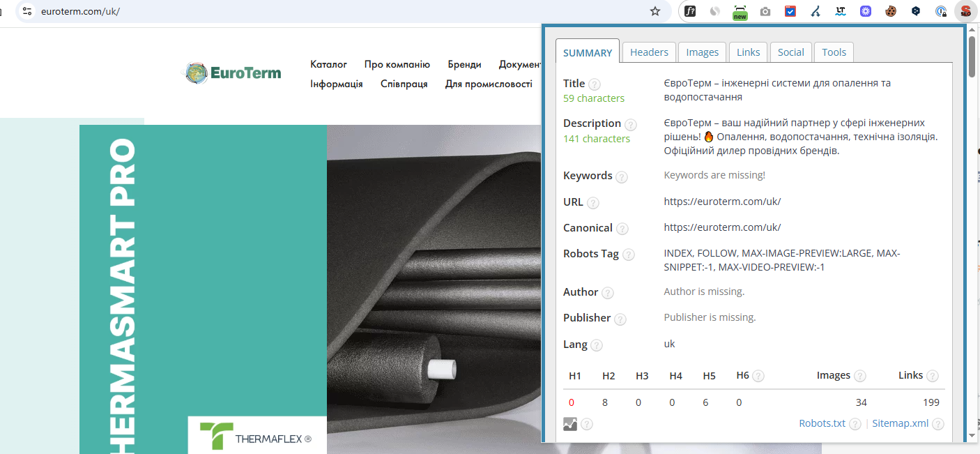Show help for Keywords field
Viewport: 980px width, 454px height.
[x=621, y=177]
